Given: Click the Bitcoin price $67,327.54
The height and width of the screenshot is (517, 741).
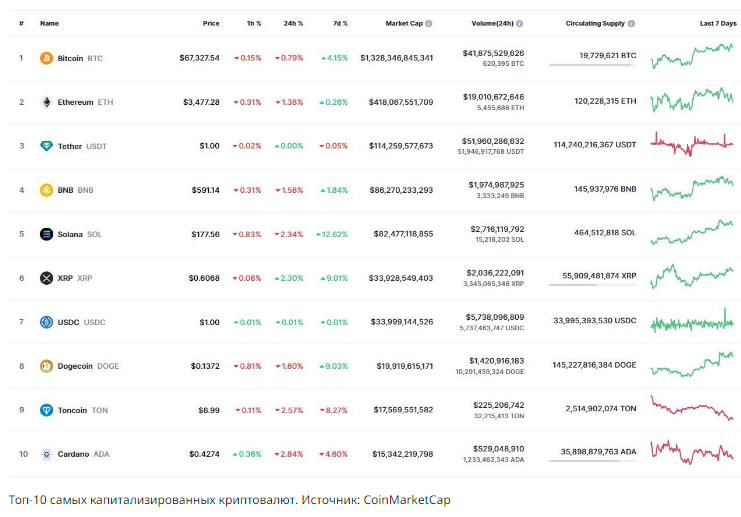Looking at the screenshot, I should (199, 58).
